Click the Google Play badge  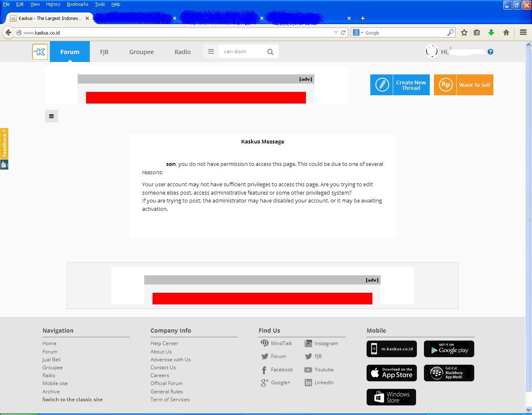tap(449, 349)
